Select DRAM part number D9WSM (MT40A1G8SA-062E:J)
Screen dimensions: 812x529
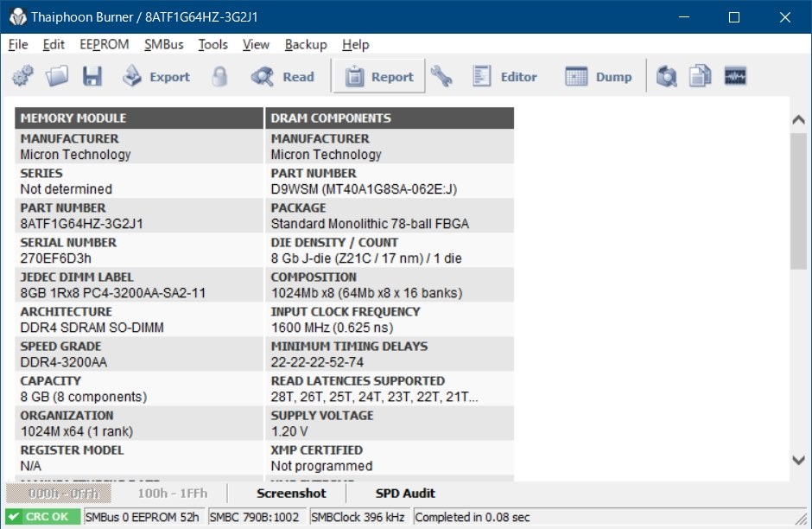coord(364,189)
